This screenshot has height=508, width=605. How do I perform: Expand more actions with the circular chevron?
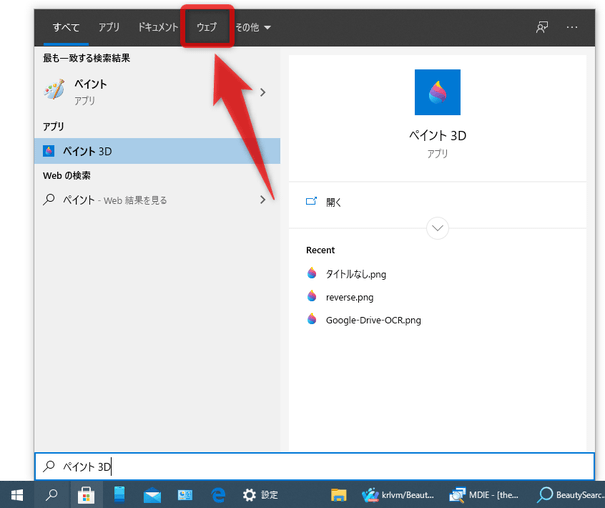(437, 228)
